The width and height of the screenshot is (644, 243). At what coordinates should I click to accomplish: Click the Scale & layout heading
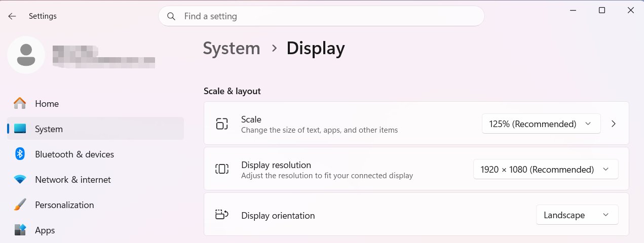232,91
